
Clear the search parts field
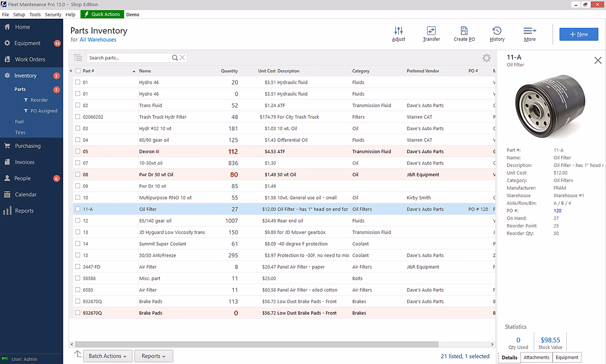[183, 58]
